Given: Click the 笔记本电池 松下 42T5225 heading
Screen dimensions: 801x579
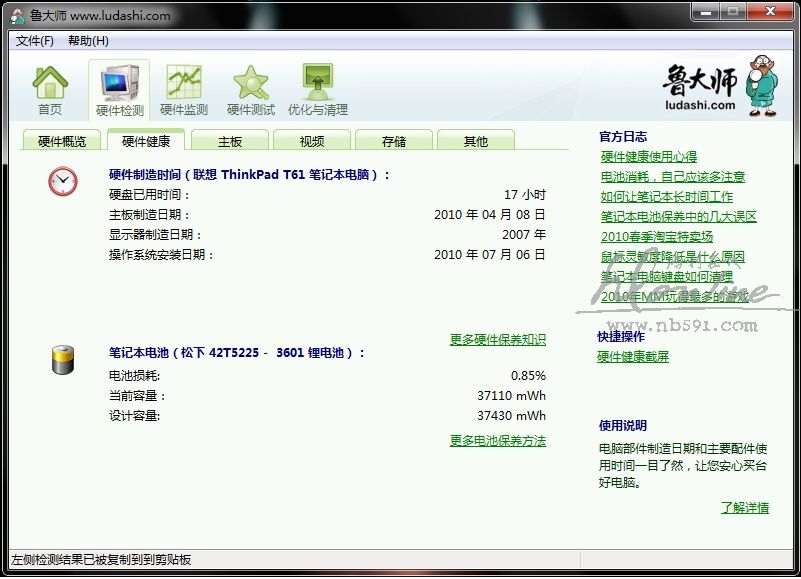Looking at the screenshot, I should coord(237,353).
